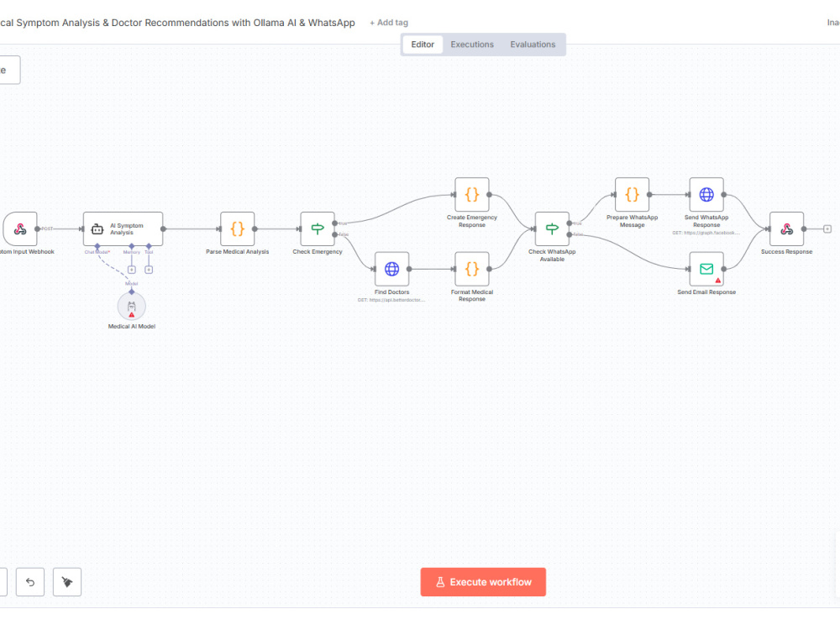
Task: Click the false output of Check WhatsApp Available
Action: point(570,234)
